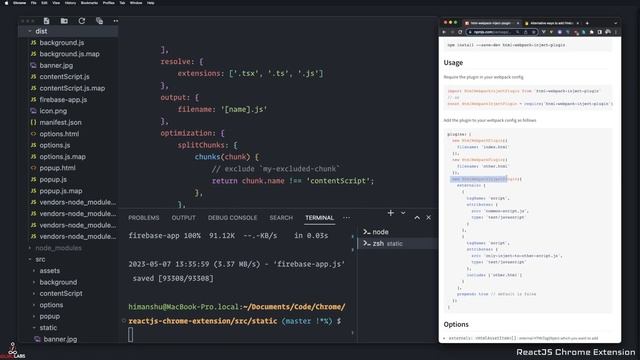The height and width of the screenshot is (360, 640).
Task: Open the PROBLEMS panel tab
Action: (x=144, y=218)
